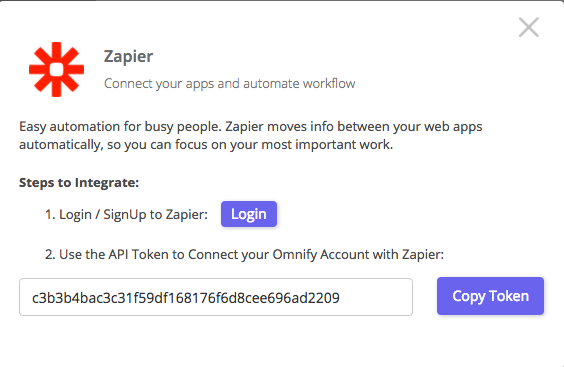Select the 'Connect your apps and automate workflow' subtitle
This screenshot has height=367, width=564.
pyautogui.click(x=229, y=83)
